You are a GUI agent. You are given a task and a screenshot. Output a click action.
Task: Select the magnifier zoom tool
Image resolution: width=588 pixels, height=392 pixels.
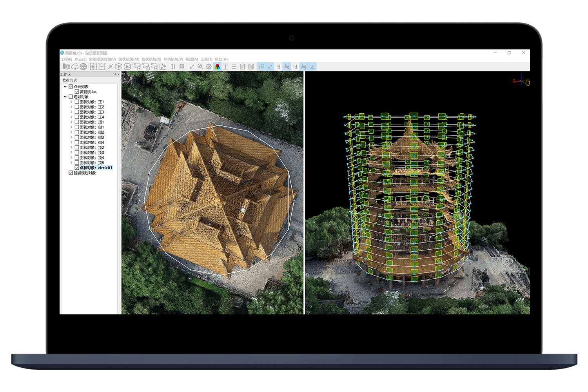click(200, 67)
